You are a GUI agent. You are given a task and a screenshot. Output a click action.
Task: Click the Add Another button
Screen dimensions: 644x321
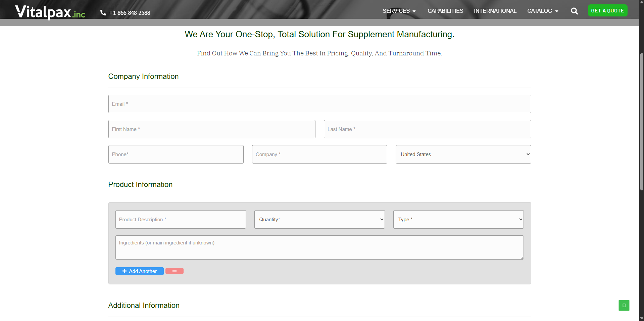pyautogui.click(x=140, y=271)
